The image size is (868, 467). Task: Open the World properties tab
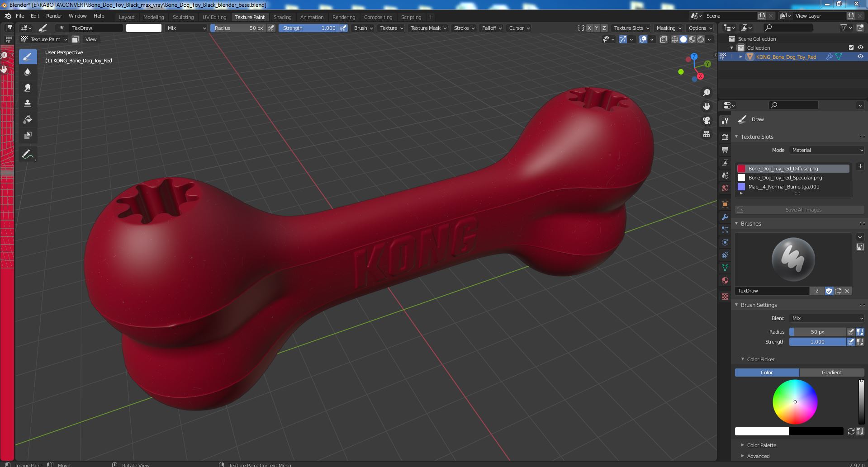pos(725,188)
